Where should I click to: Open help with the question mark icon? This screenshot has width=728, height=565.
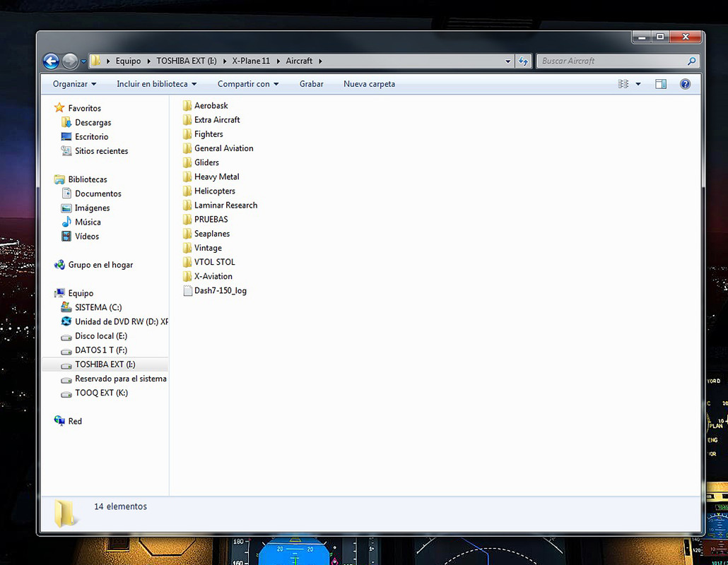click(x=685, y=84)
